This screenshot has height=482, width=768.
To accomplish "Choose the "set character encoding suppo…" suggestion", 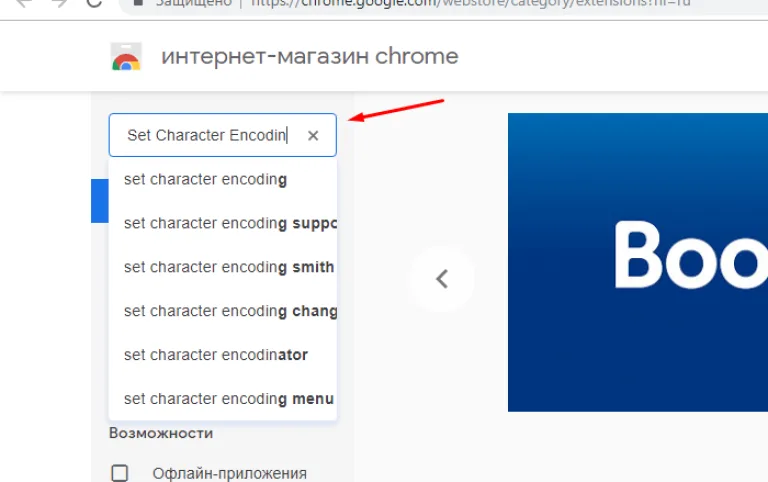I will click(x=223, y=223).
